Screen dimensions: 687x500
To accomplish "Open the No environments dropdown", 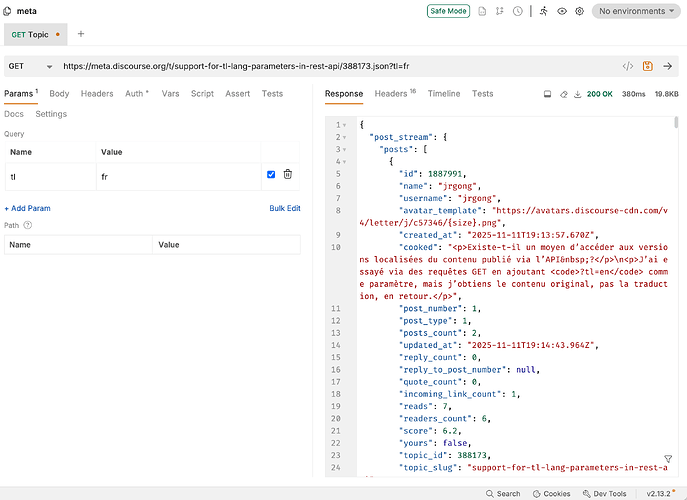I will [x=636, y=11].
